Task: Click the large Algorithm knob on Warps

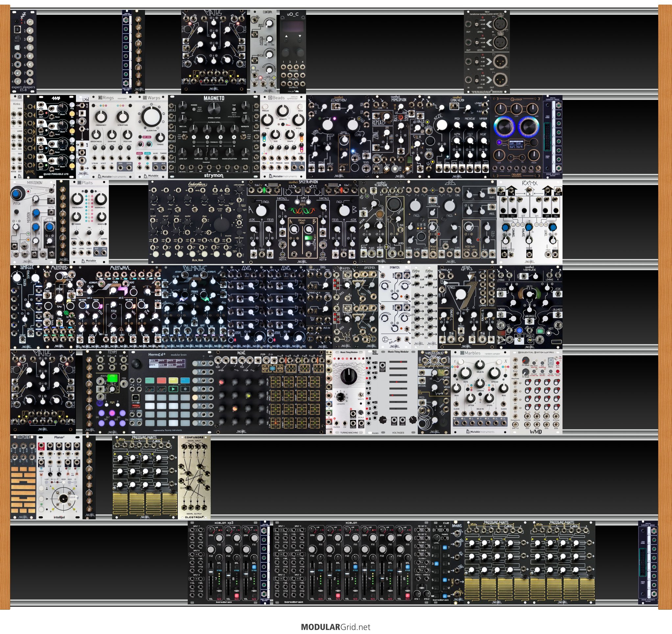Action: [151, 117]
